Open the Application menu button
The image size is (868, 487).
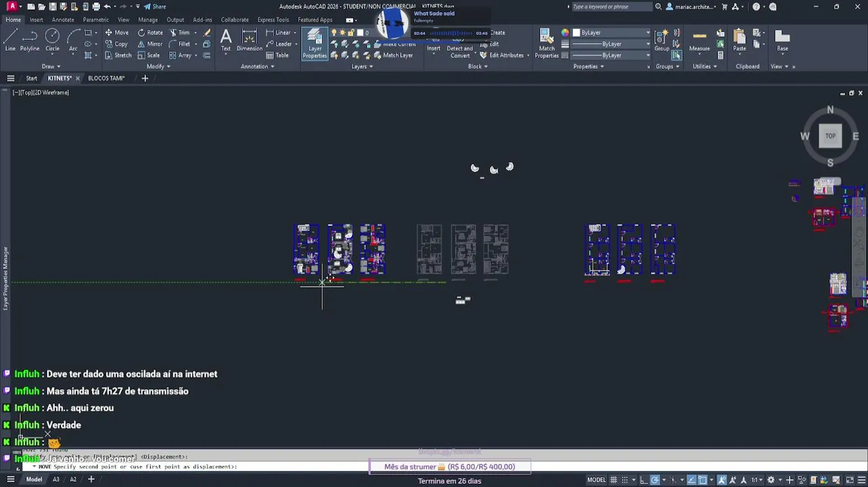tap(12, 7)
